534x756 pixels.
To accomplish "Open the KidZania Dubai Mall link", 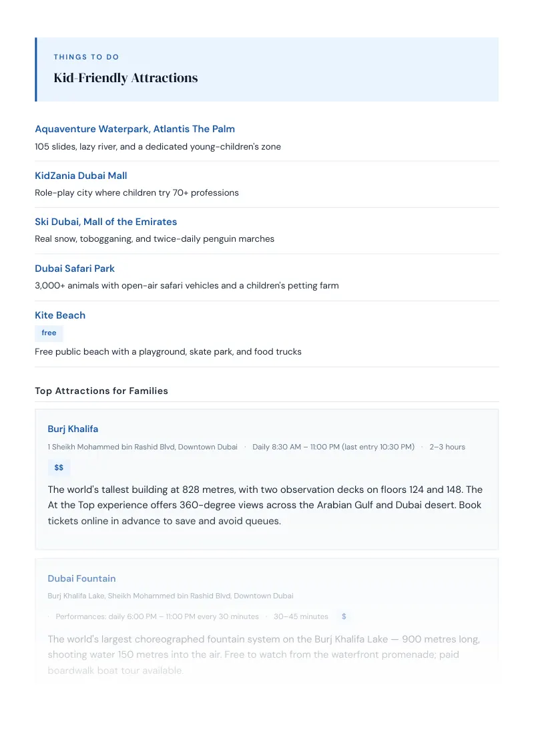I will 81,176.
